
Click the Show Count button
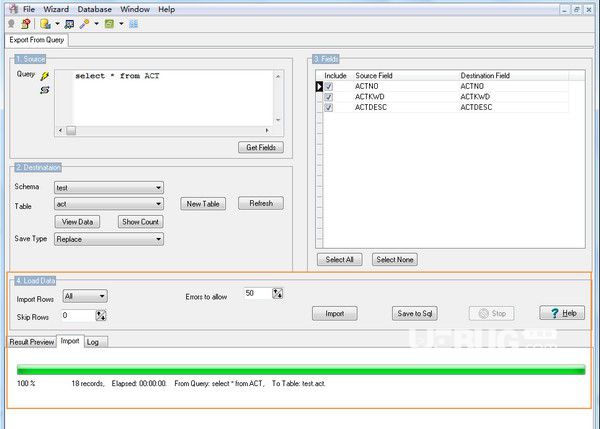140,222
